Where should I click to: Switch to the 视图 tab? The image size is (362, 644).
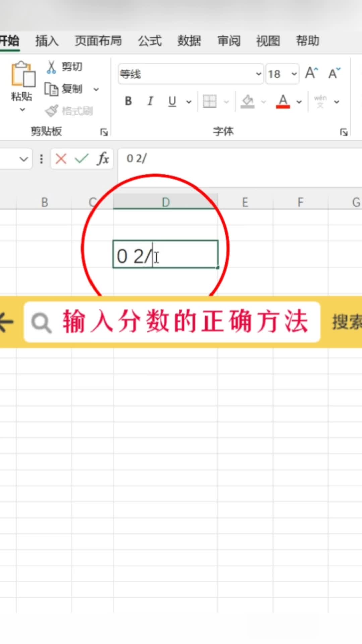tap(268, 41)
